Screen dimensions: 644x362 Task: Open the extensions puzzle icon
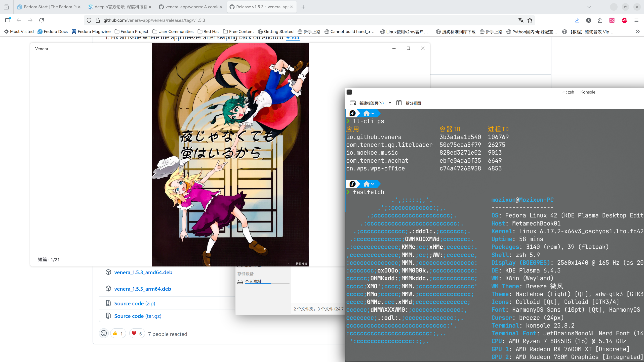tap(600, 20)
